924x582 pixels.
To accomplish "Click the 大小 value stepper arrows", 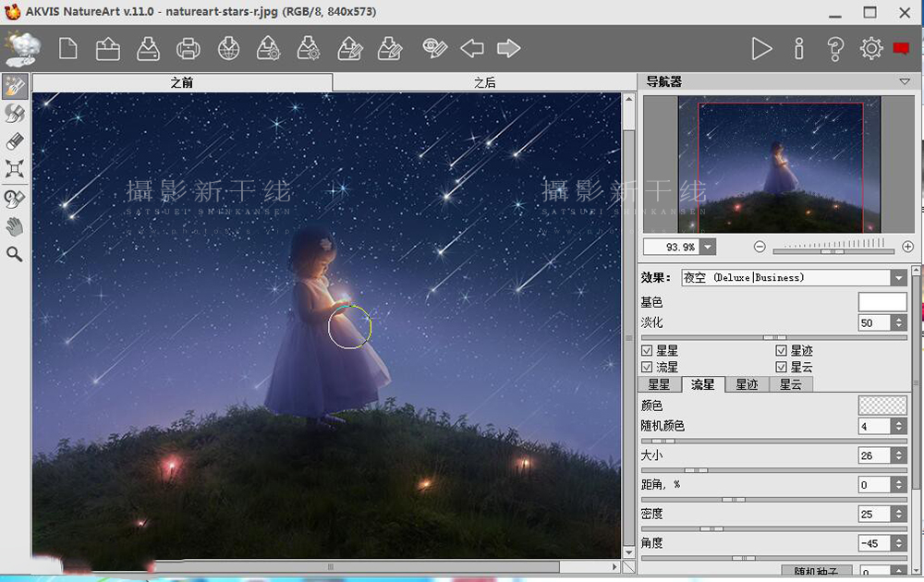I will point(899,455).
